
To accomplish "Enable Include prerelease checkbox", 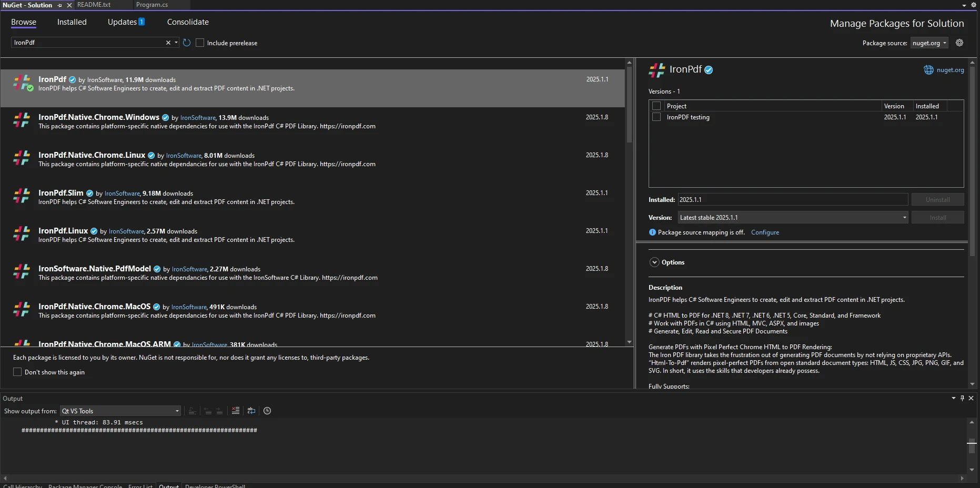I will pos(200,43).
